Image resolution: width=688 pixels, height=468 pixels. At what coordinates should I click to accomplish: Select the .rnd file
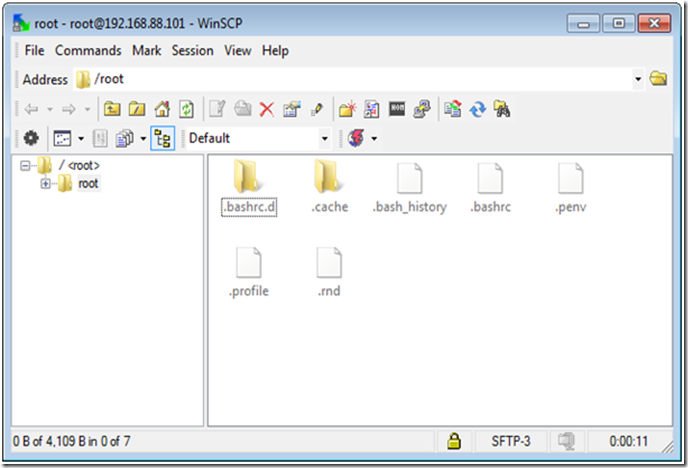point(329,273)
